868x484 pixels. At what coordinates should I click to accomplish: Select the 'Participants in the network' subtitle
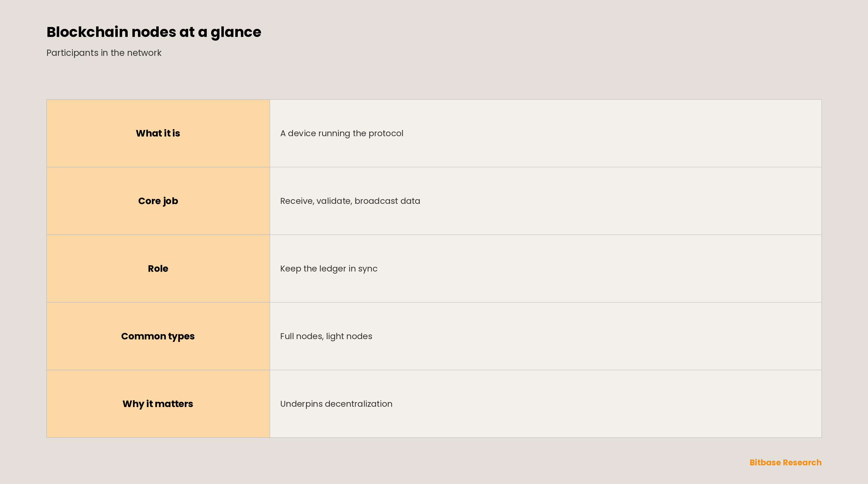click(x=104, y=53)
